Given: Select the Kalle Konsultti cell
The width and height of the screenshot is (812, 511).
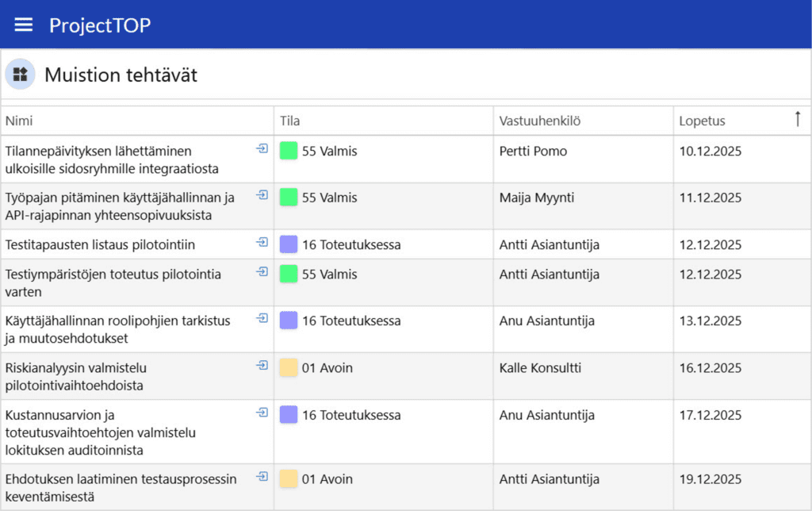Looking at the screenshot, I should tap(540, 368).
